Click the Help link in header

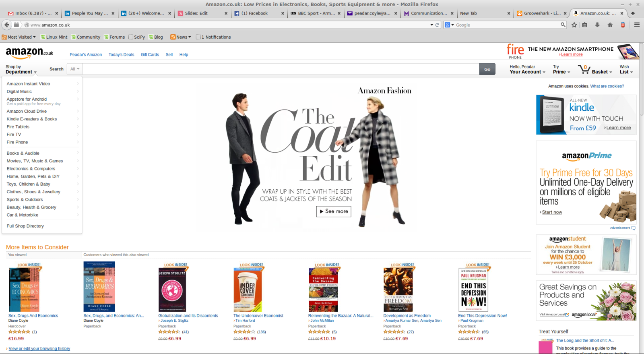[184, 55]
